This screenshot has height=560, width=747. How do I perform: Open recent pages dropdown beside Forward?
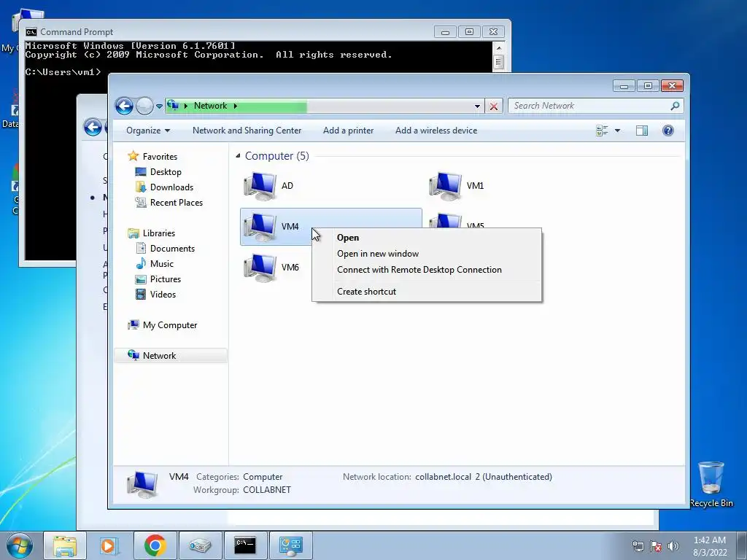click(x=159, y=106)
